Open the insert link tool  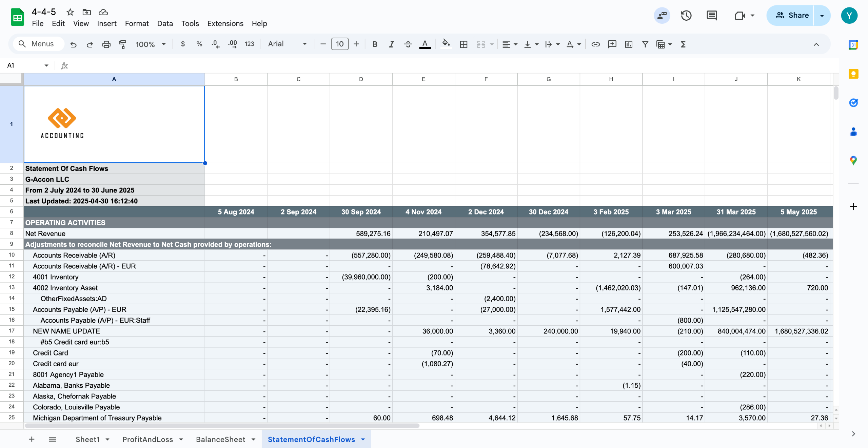pos(595,44)
